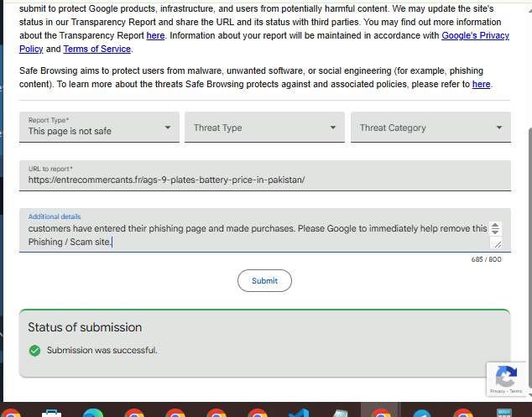The height and width of the screenshot is (417, 532).
Task: Open the Report Type dropdown
Action: [99, 127]
